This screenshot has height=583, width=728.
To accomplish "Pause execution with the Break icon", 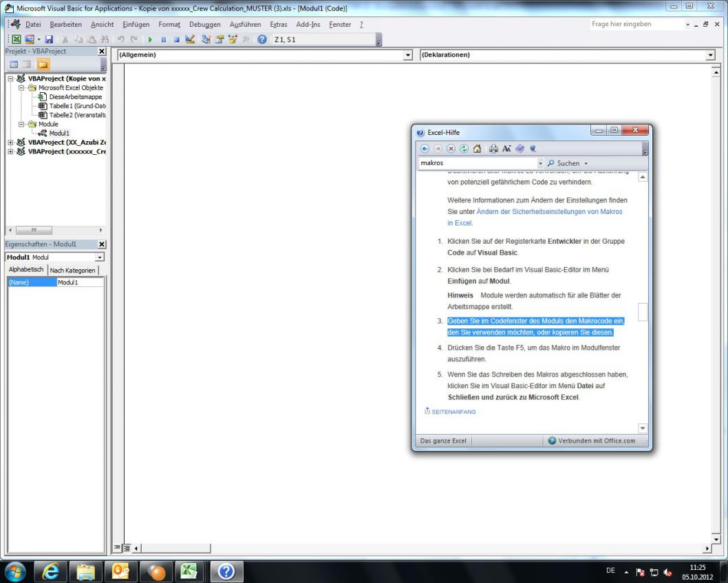I will click(x=164, y=39).
